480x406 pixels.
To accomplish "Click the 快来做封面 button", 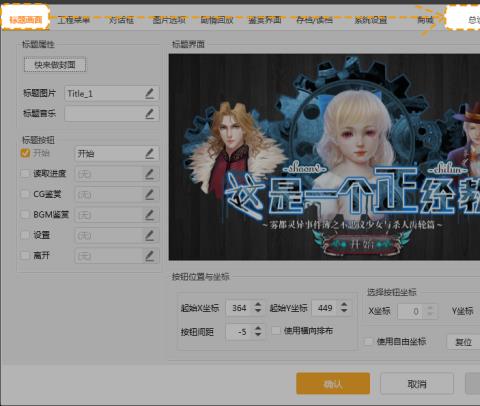I will coord(55,65).
